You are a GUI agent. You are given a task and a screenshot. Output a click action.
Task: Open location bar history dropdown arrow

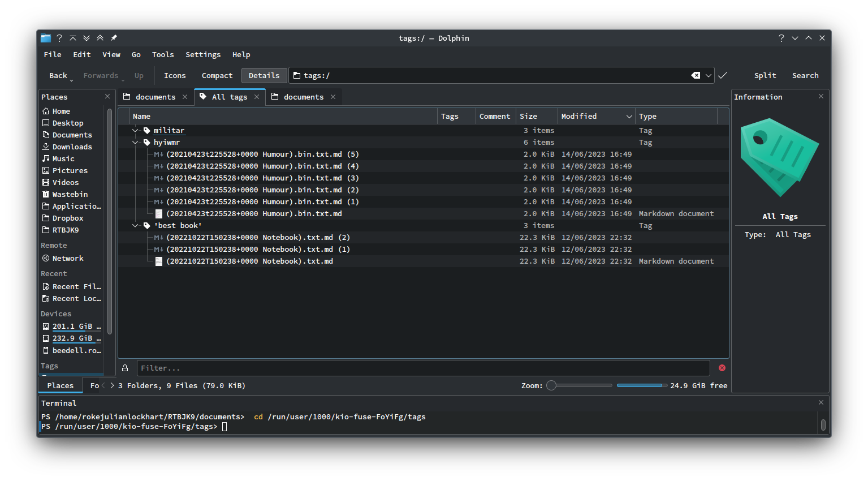709,75
